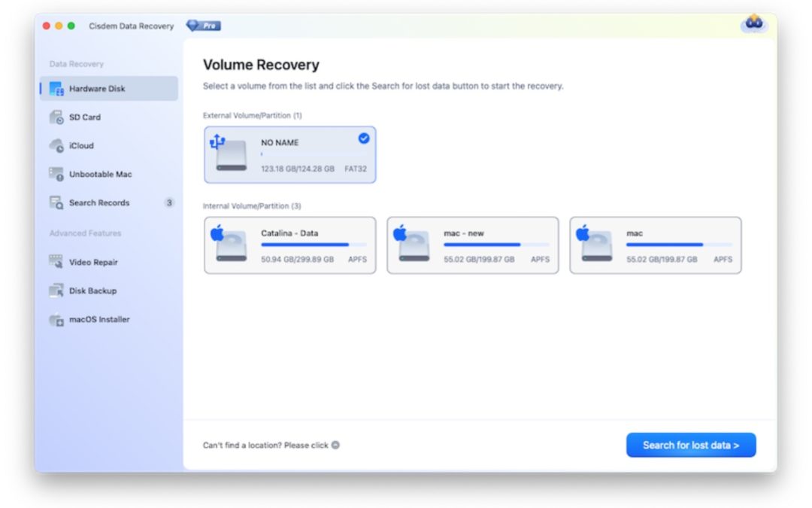This screenshot has width=812, height=508.
Task: Click Search for lost data button
Action: pyautogui.click(x=690, y=445)
